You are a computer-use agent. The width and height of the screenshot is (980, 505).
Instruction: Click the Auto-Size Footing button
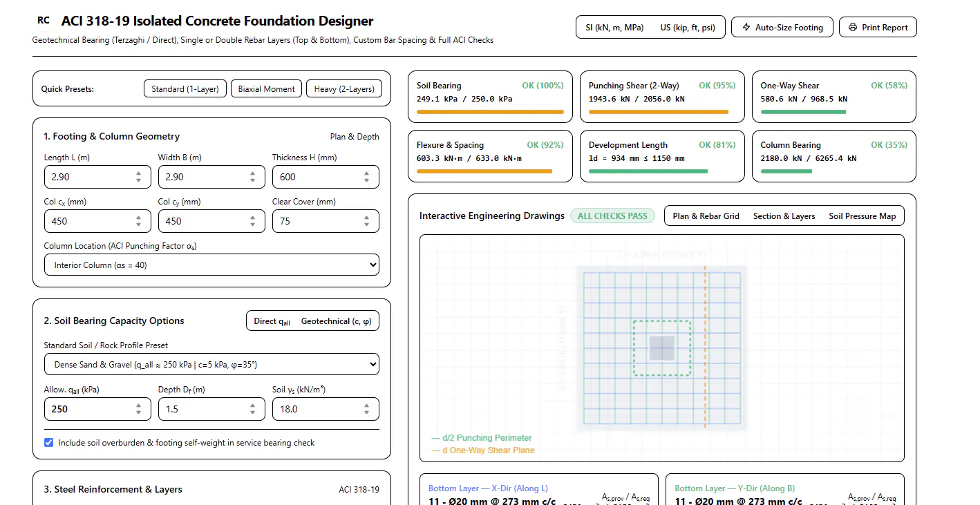point(782,28)
